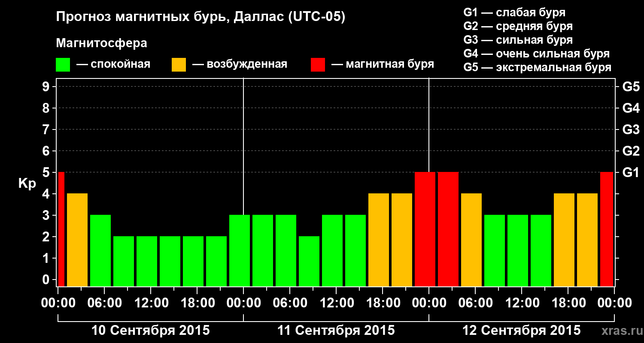Click the red bar at 03:00 on 12 September
Image resolution: width=644 pixels, height=343 pixels.
click(x=448, y=229)
